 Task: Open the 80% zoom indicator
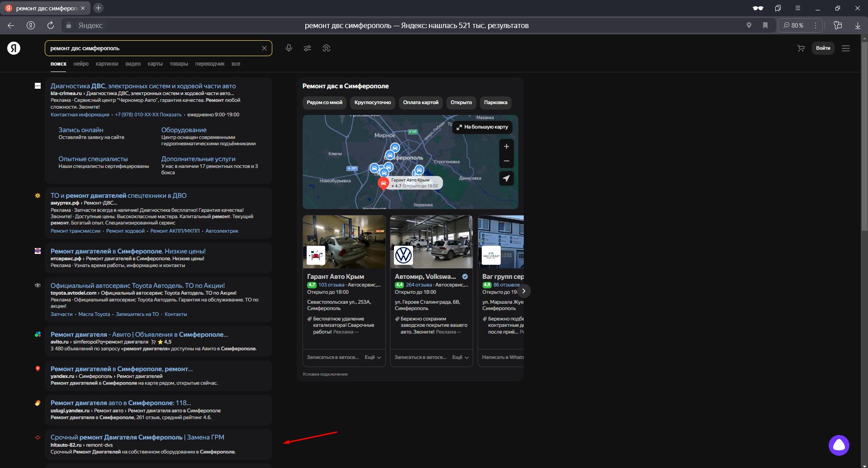pyautogui.click(x=794, y=25)
